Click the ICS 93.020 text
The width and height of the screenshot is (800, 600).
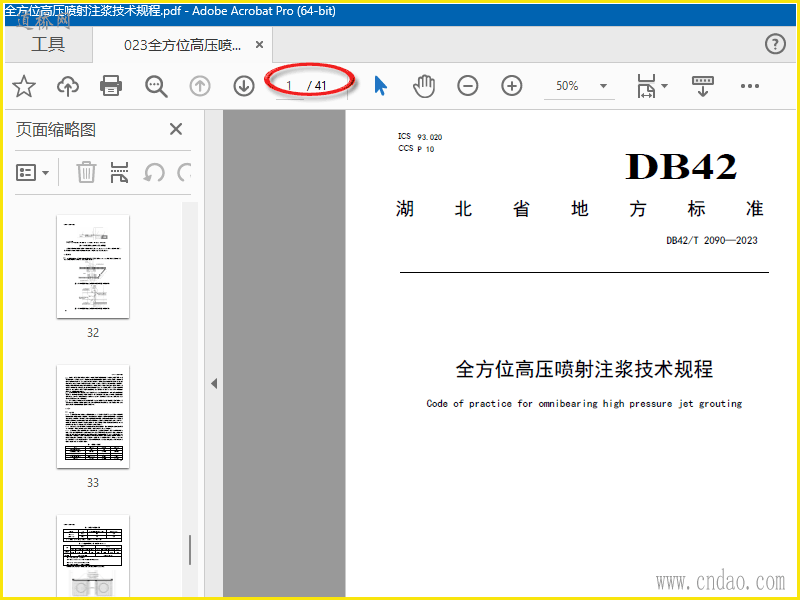[x=420, y=136]
